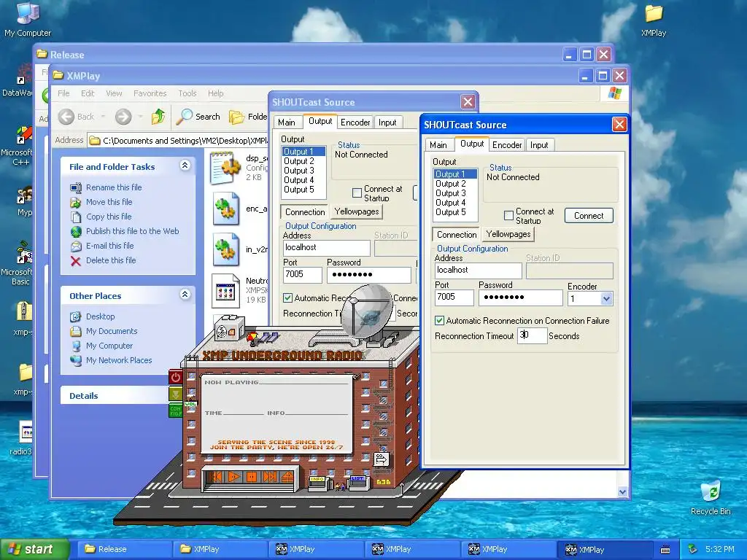Click the Search magnifier in Explorer toolbar
Screen dimensions: 747x560
(185, 116)
